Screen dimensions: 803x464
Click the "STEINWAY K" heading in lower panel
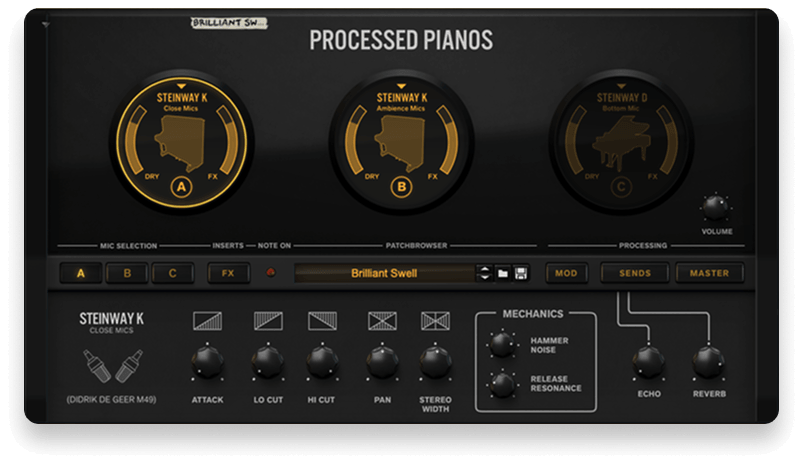pyautogui.click(x=111, y=319)
